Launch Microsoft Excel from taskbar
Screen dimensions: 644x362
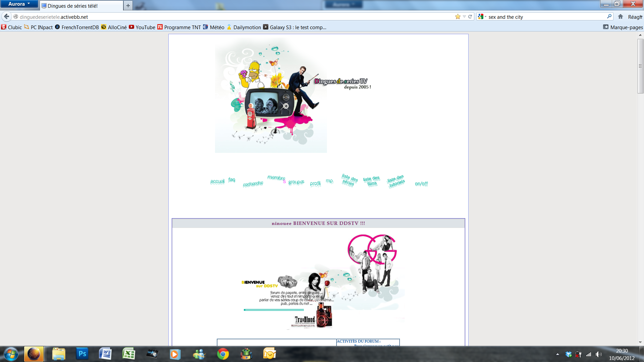tap(129, 354)
